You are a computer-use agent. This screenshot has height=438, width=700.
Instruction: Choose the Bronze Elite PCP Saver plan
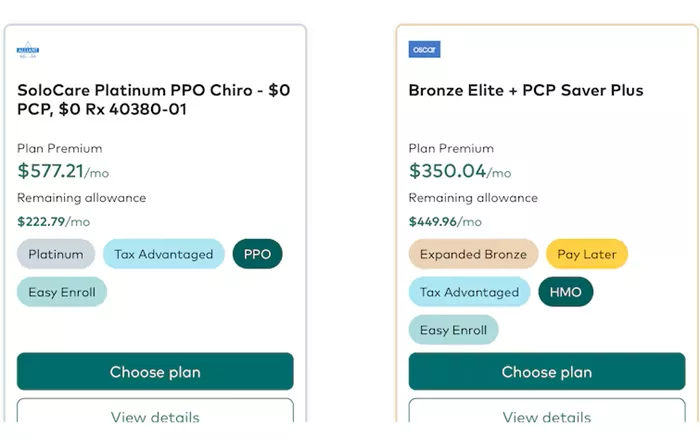(x=546, y=371)
